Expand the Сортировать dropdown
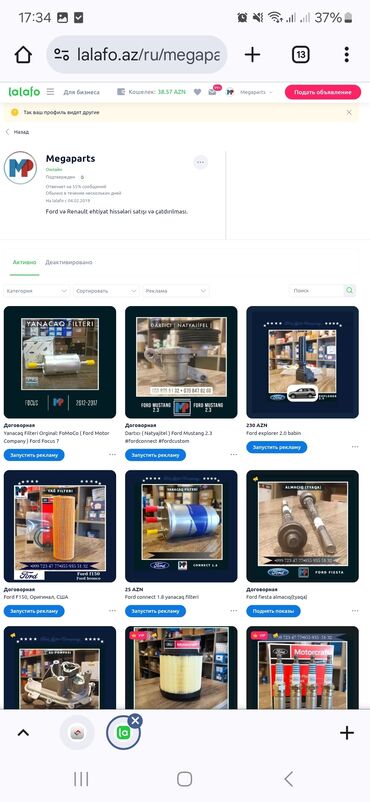 [x=106, y=291]
